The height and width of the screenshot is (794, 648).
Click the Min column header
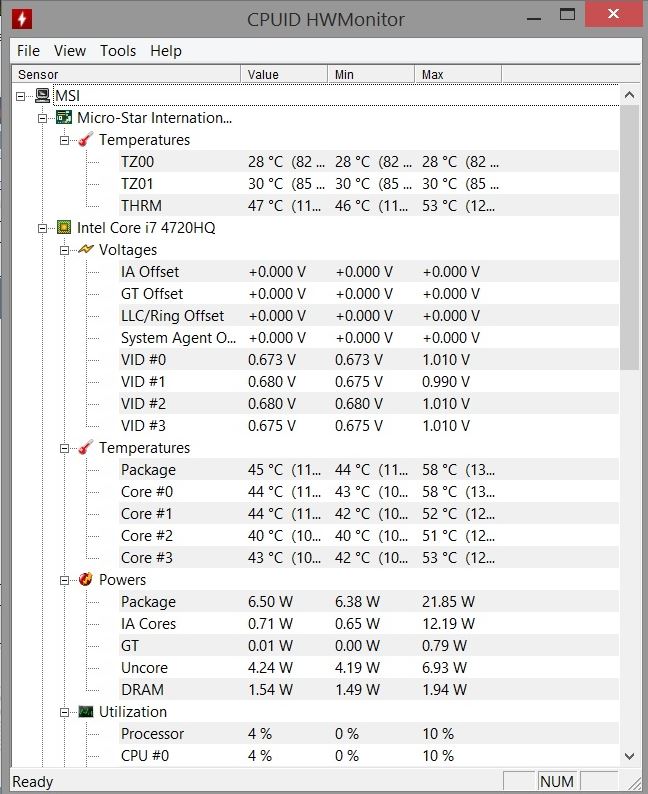[x=371, y=74]
